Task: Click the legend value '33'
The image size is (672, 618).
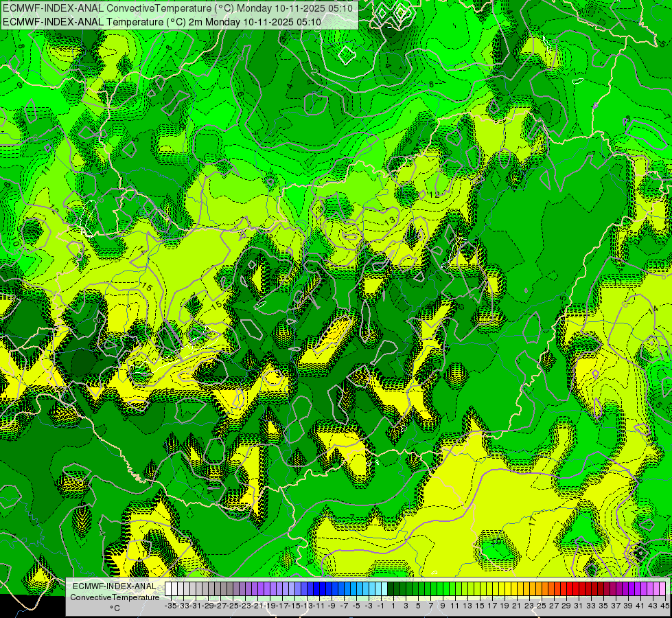Action: pyautogui.click(x=591, y=606)
